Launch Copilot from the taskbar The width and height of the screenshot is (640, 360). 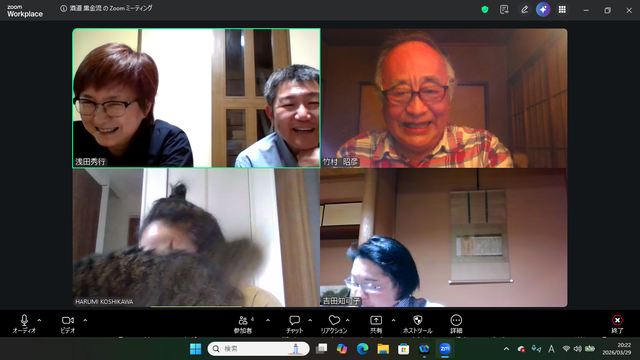pyautogui.click(x=342, y=349)
